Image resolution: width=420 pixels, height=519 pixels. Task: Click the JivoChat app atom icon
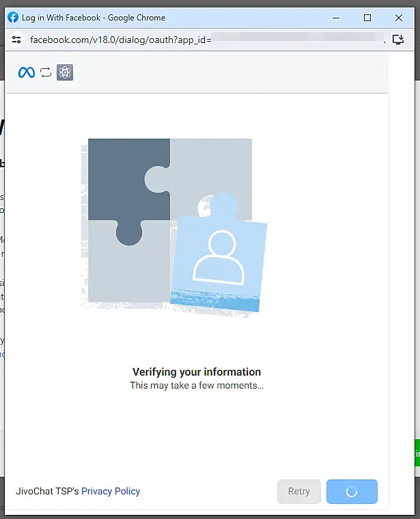tap(65, 72)
